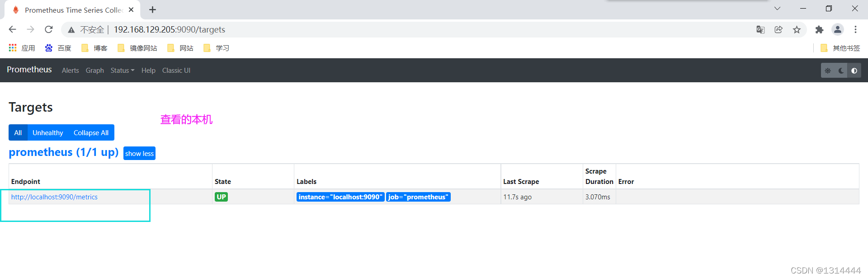Viewport: 868px width, 278px height.
Task: Select the Prometheus Time Series browser tab
Action: (x=72, y=10)
